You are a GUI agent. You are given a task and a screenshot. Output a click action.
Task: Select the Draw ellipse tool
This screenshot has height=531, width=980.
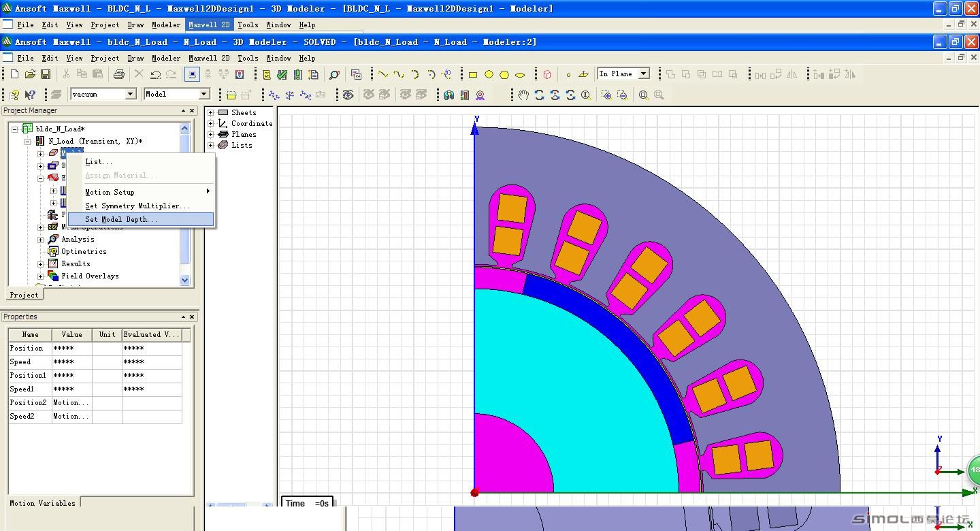pyautogui.click(x=520, y=75)
